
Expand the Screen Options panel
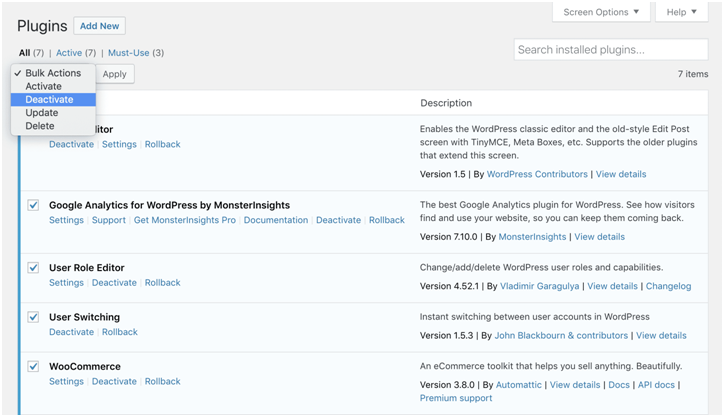pos(600,12)
